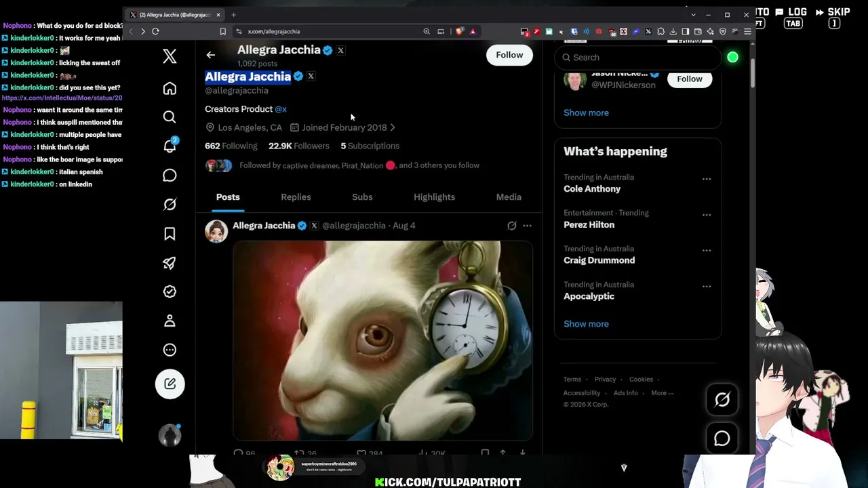The width and height of the screenshot is (868, 488).
Task: Open the tab search dropdown arrow
Action: 693,15
